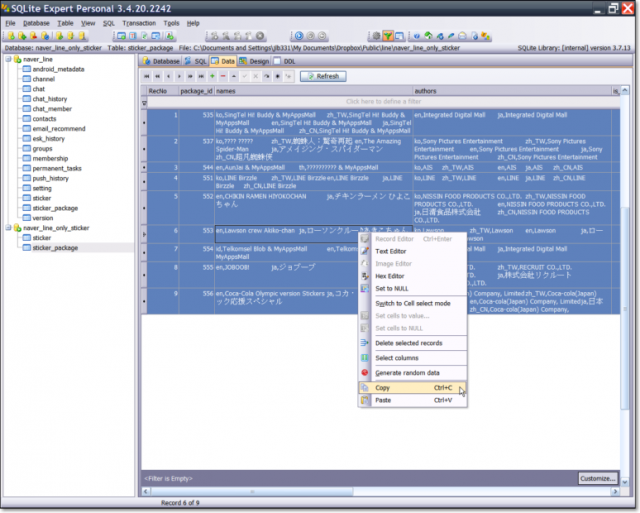
Task: Choose Copy from context menu
Action: pos(413,388)
